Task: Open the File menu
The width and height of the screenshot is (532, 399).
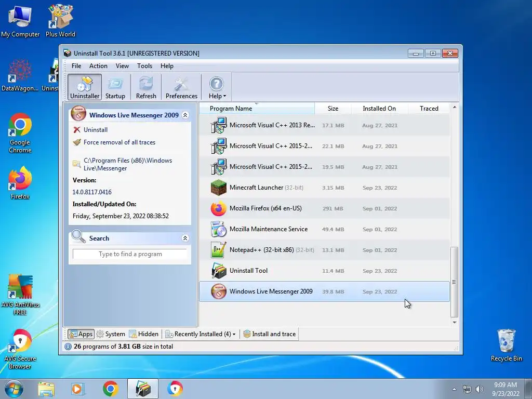Action: click(76, 66)
